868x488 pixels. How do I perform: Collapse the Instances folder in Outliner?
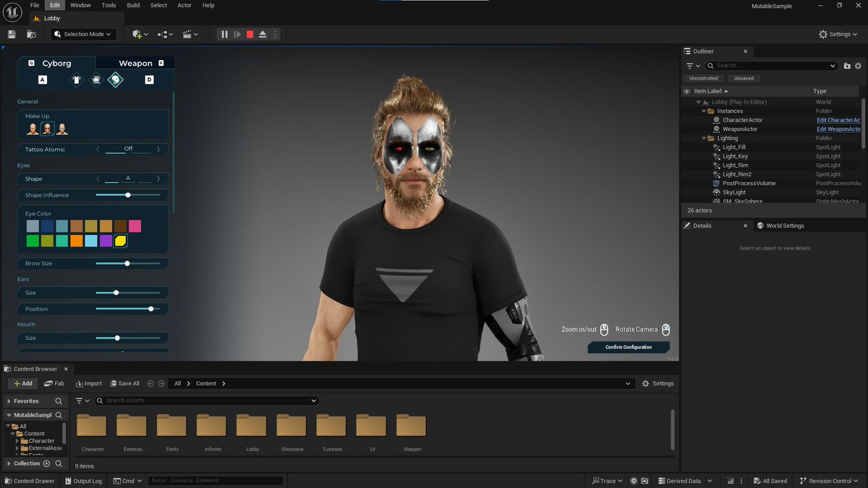click(703, 111)
